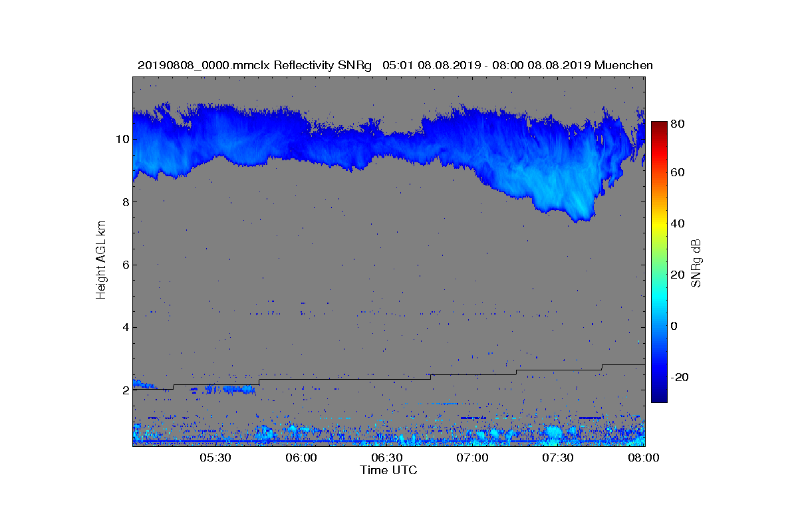Click the 10 km height tick label
Image resolution: width=798 pixels, height=532 pixels.
(x=120, y=140)
